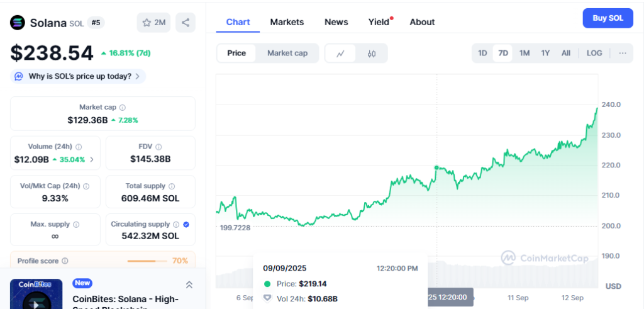This screenshot has height=309, width=644.
Task: Click the 199.7228 low price label
Action: tap(235, 227)
